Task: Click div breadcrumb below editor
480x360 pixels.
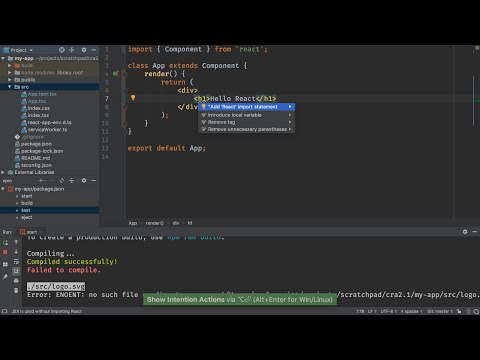Action: pyautogui.click(x=176, y=223)
